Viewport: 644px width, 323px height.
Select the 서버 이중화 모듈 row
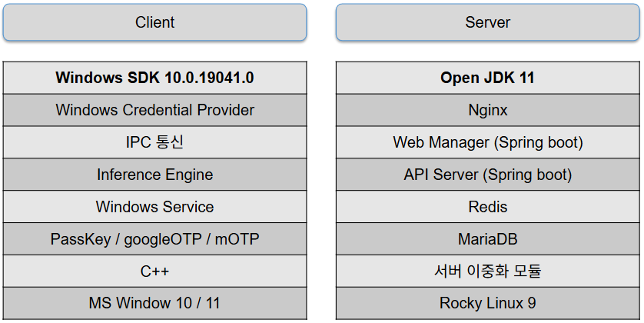(x=487, y=271)
